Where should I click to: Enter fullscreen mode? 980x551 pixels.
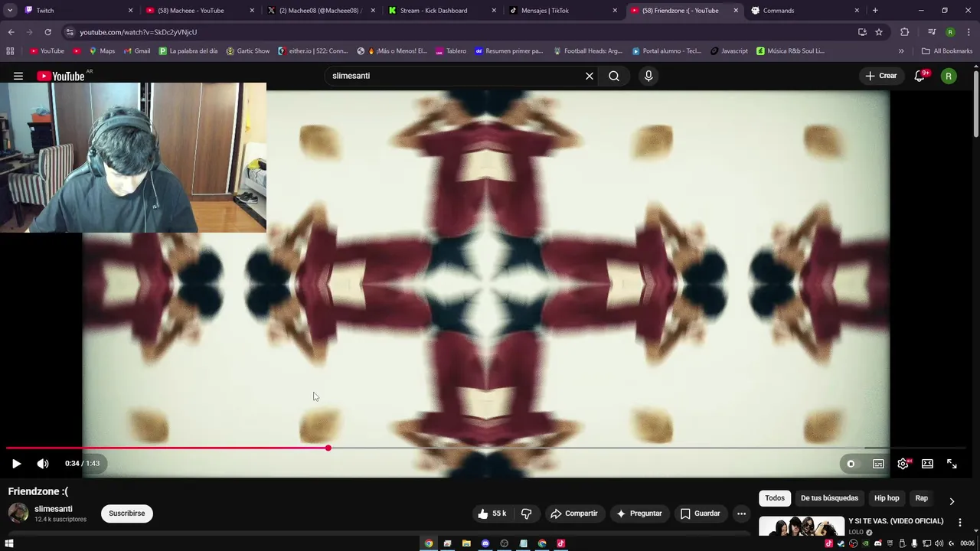click(x=952, y=464)
